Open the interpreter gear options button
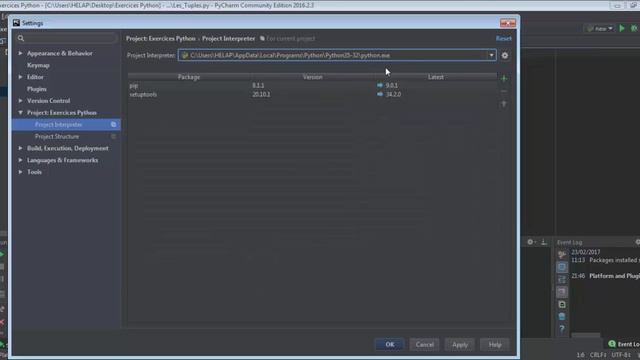The image size is (640, 360). point(505,56)
